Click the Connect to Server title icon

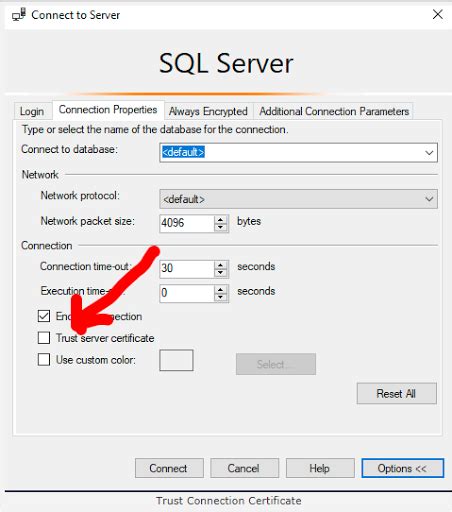pos(18,15)
